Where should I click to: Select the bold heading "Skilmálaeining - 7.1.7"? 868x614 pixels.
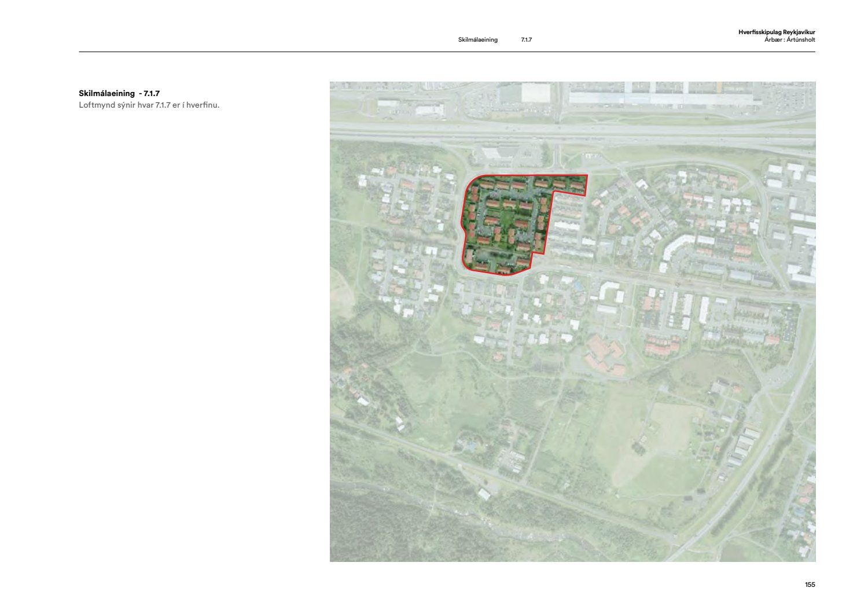(119, 93)
